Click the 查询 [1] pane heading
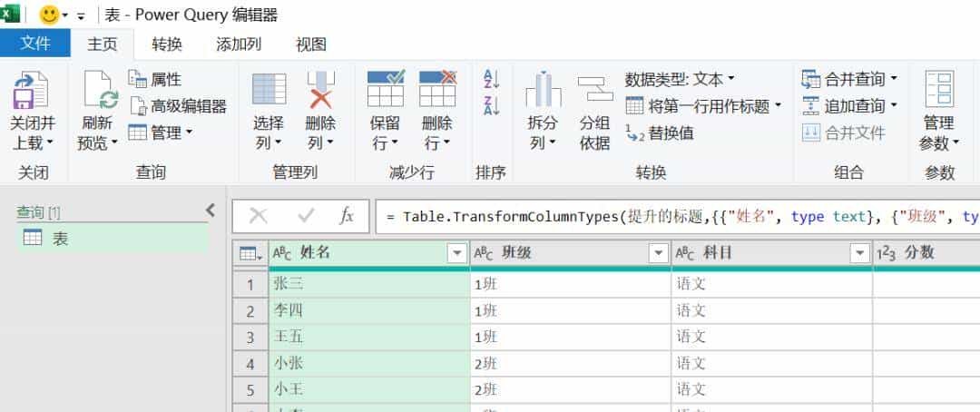Image resolution: width=980 pixels, height=412 pixels. (x=38, y=212)
